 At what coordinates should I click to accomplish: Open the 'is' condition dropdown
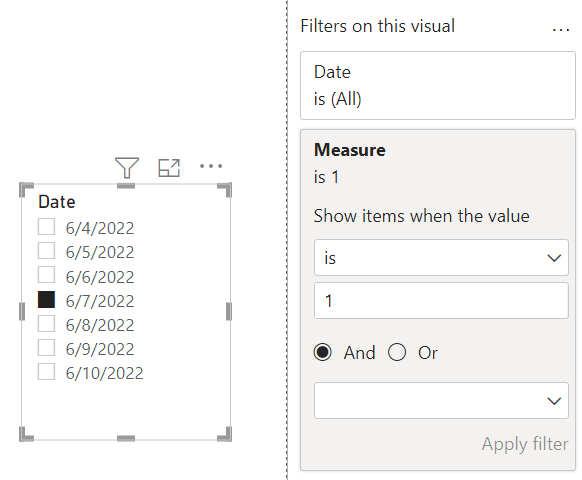click(441, 258)
